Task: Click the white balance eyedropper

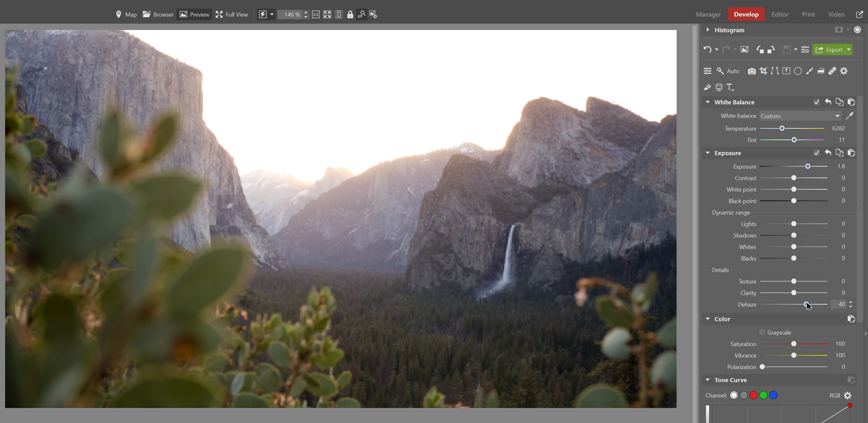Action: pyautogui.click(x=849, y=116)
